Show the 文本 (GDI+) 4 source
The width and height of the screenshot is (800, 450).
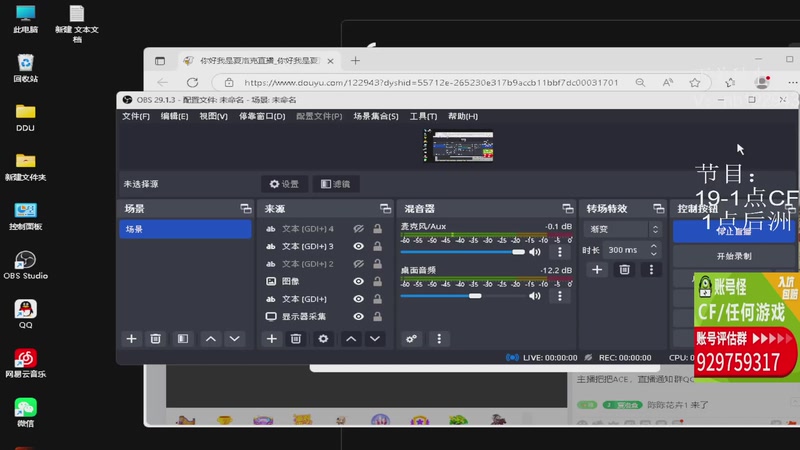click(359, 229)
